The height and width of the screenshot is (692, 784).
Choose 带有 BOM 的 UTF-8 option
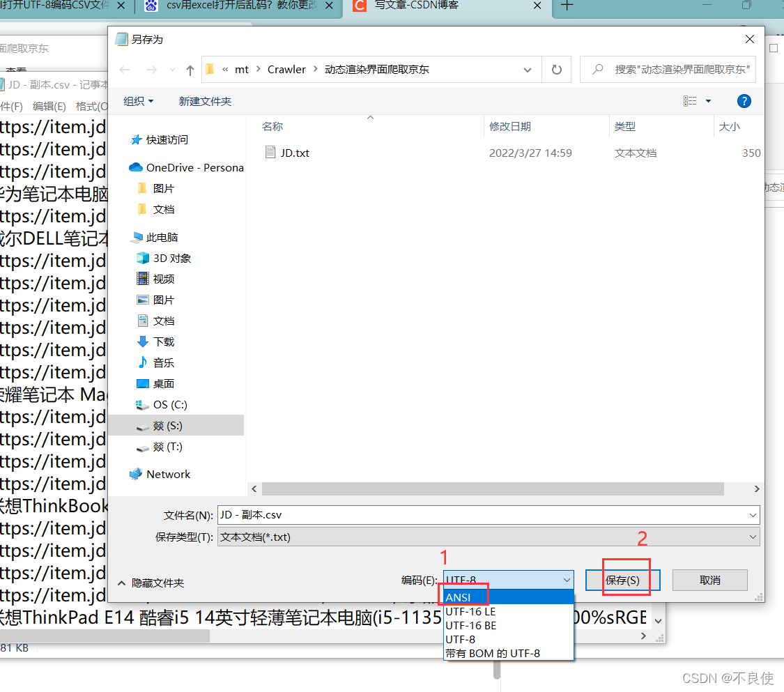click(509, 654)
